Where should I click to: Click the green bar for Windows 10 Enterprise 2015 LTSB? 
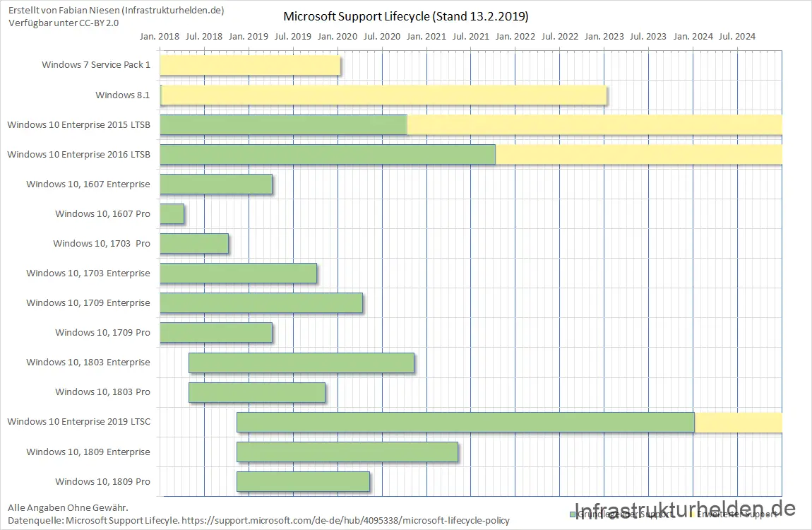283,124
